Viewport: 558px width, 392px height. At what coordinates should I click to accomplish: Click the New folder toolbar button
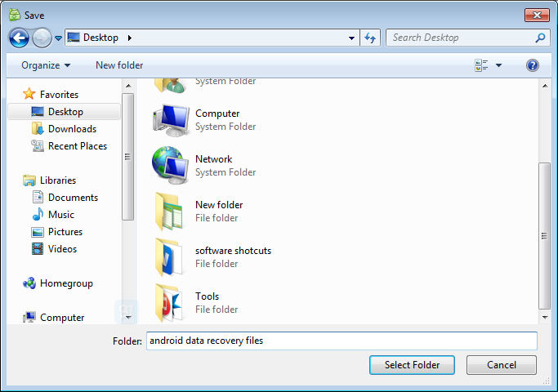(x=119, y=65)
